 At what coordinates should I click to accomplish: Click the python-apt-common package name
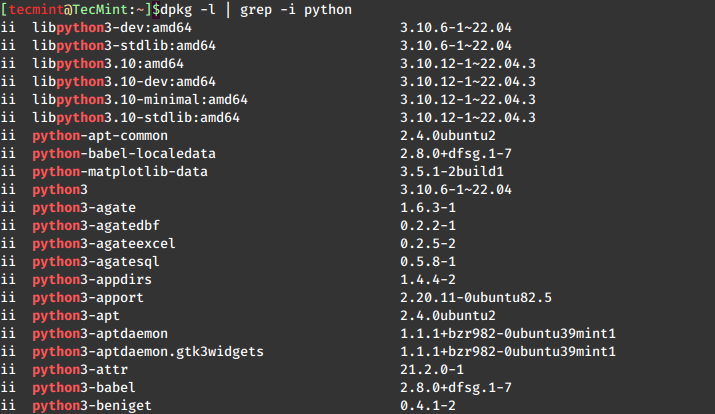[100, 135]
